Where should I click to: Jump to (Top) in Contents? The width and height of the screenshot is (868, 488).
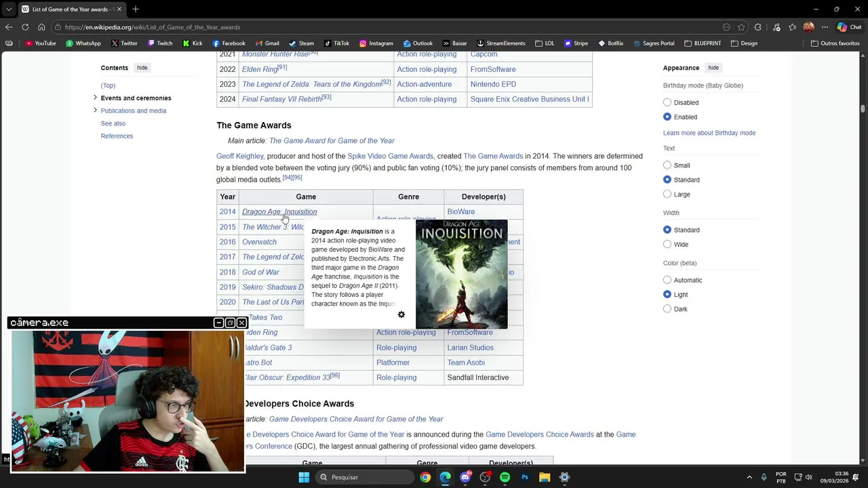pyautogui.click(x=108, y=85)
